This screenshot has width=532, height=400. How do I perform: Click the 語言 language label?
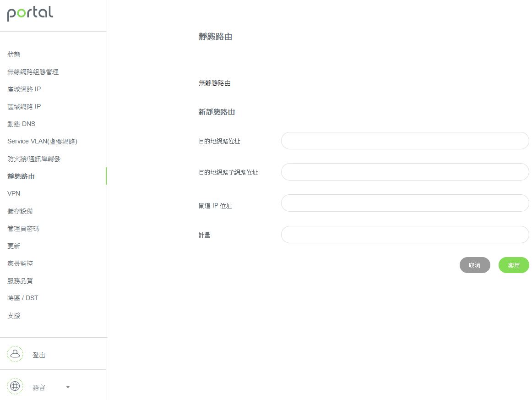[38, 388]
